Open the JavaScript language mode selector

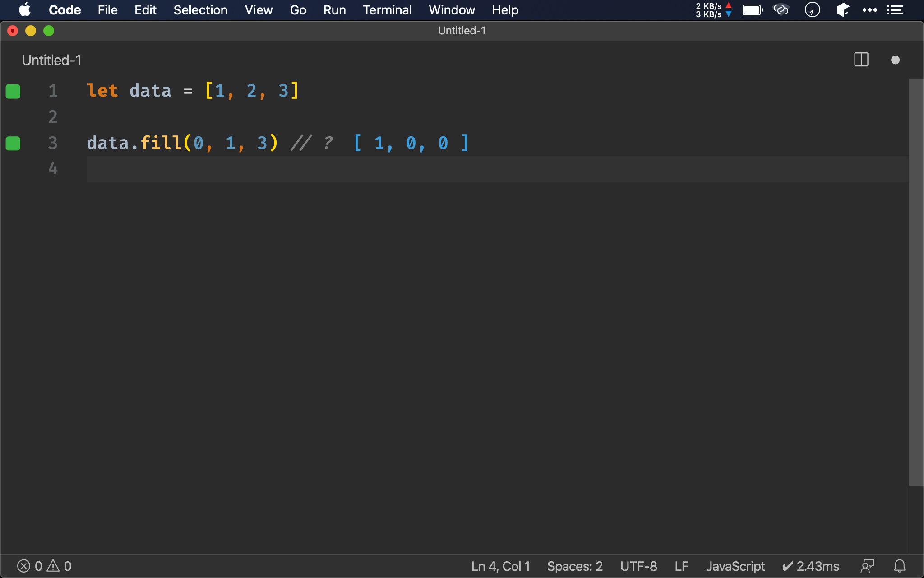coord(735,566)
